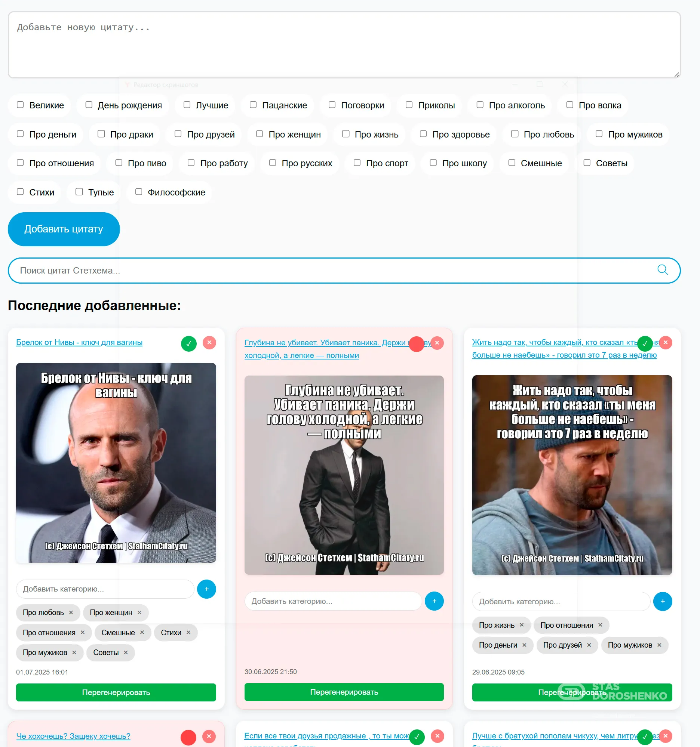Select the Про пиво checkbox
This screenshot has width=700, height=747.
[119, 163]
